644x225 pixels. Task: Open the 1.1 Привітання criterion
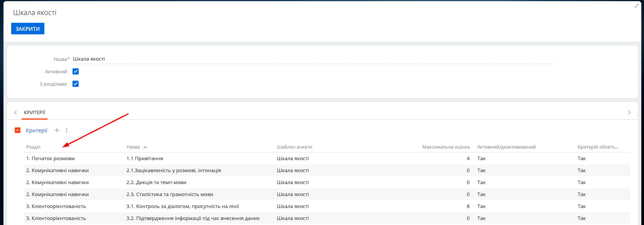tap(145, 159)
